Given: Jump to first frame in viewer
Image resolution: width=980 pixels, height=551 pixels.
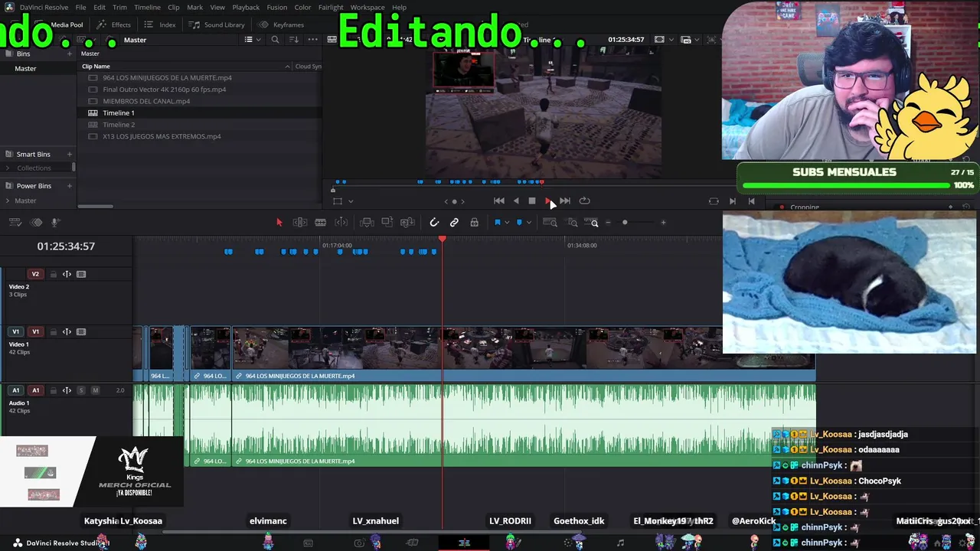Looking at the screenshot, I should pos(499,201).
